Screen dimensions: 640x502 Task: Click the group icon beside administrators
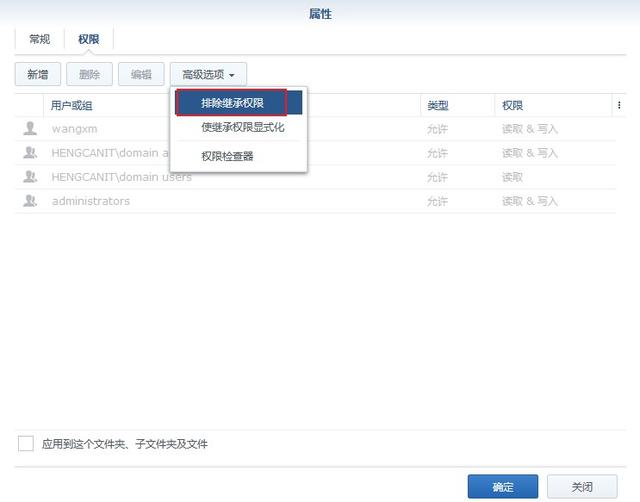[x=30, y=201]
